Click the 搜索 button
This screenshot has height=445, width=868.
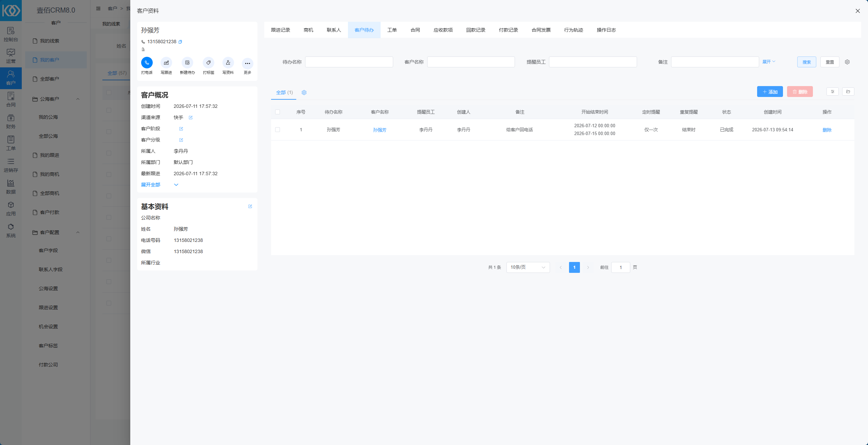click(807, 62)
